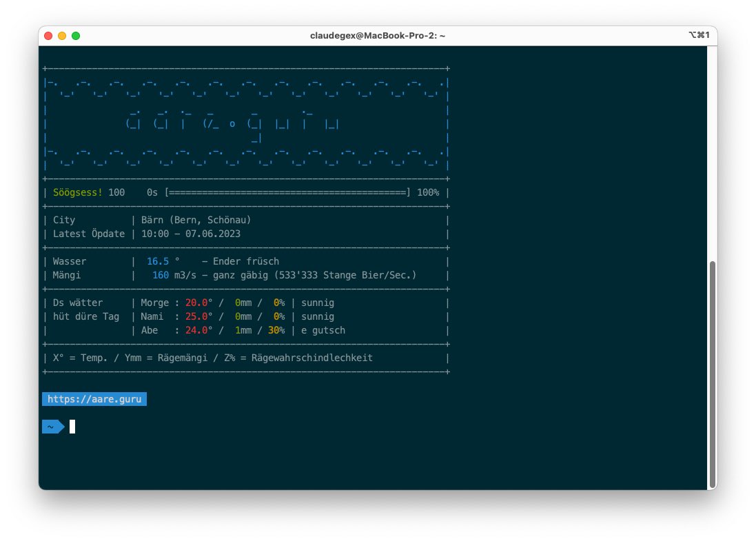The width and height of the screenshot is (756, 541).
Task: Click the 100% progress value
Action: click(428, 192)
